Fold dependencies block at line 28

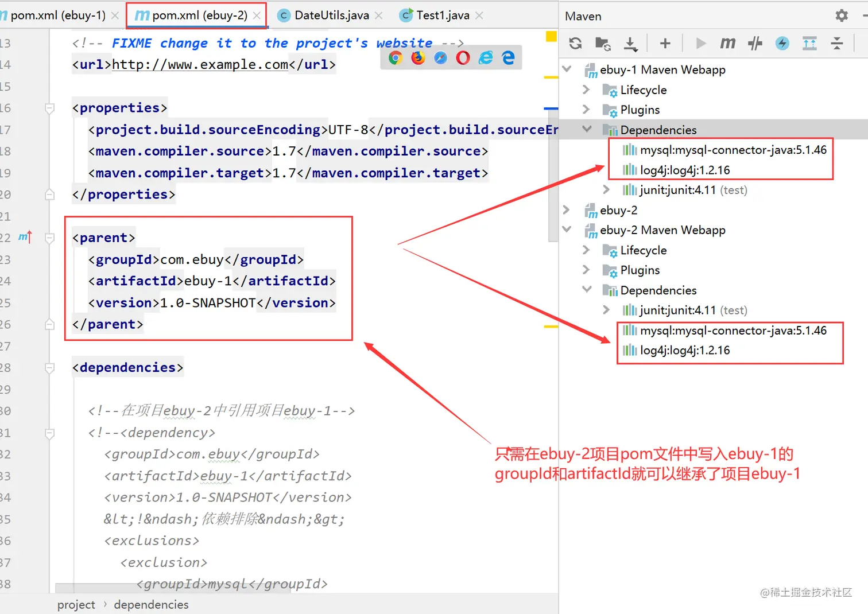50,368
